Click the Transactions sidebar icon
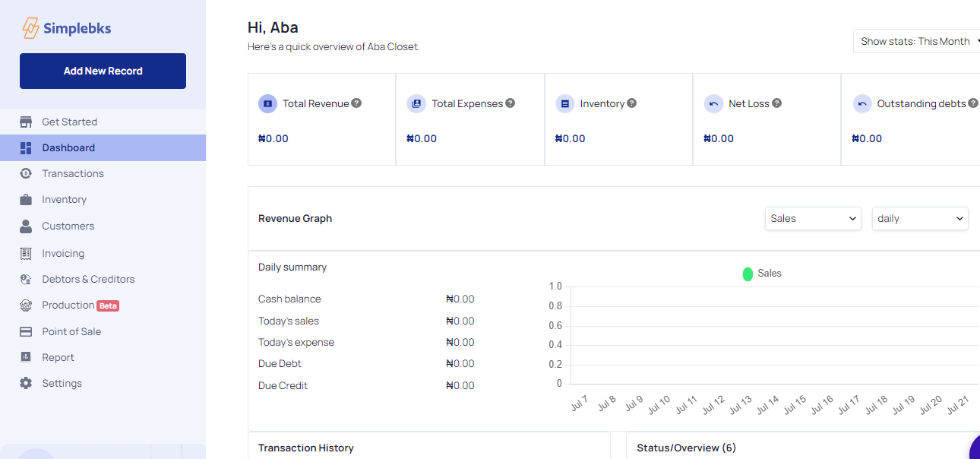Screen dimensions: 980x459 tap(26, 173)
